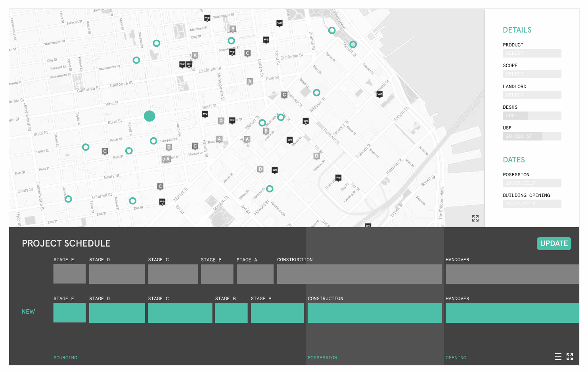Image resolution: width=588 pixels, height=372 pixels.
Task: Open the schedule list view icon
Action: click(558, 357)
